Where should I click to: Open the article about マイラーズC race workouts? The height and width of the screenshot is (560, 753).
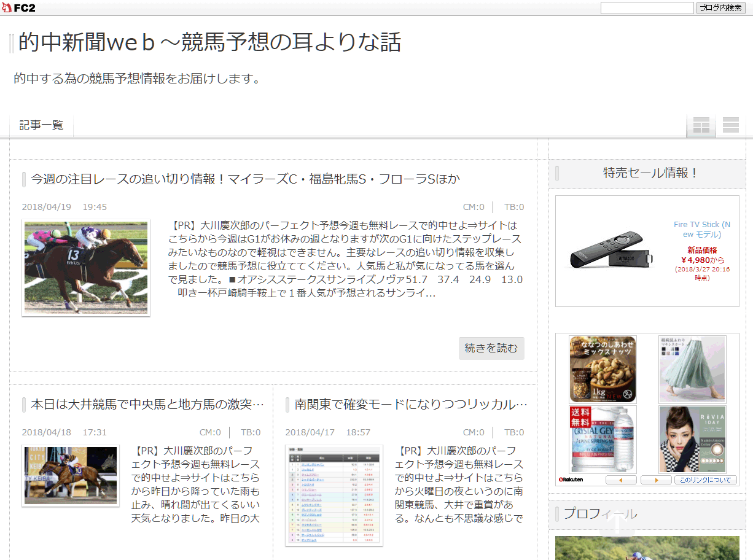click(247, 178)
